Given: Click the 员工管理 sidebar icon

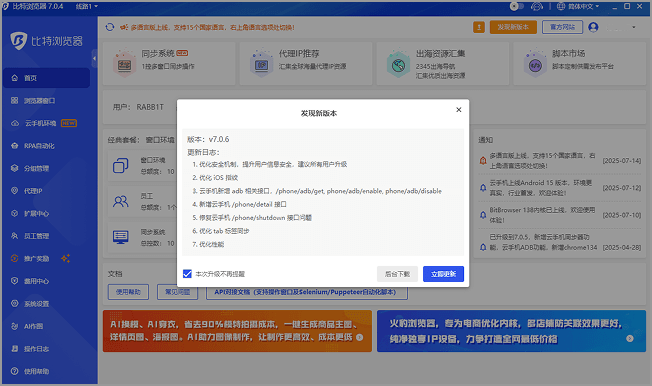Looking at the screenshot, I should (x=15, y=236).
